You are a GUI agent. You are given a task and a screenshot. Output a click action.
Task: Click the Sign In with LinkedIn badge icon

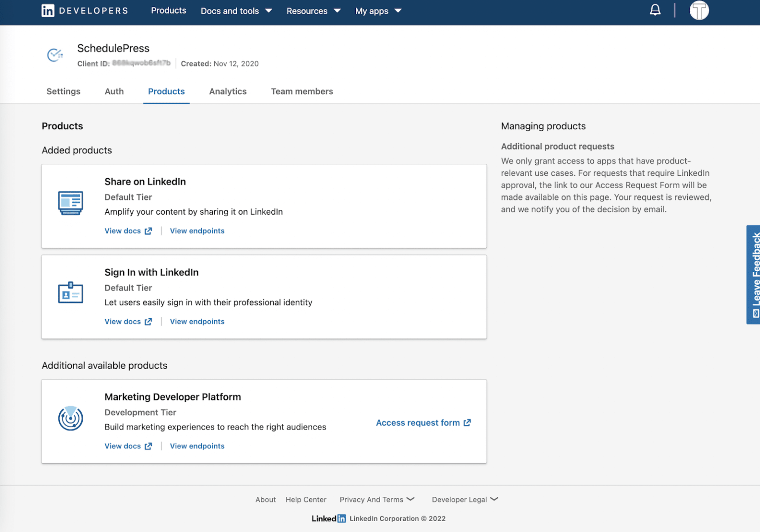(x=70, y=293)
